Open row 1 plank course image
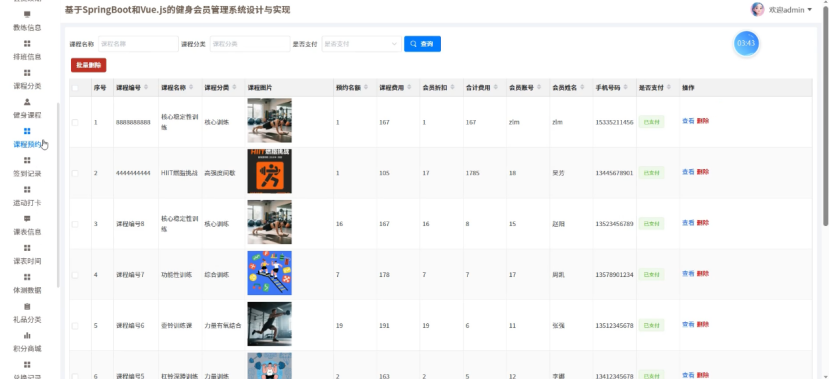The height and width of the screenshot is (379, 829). (x=269, y=121)
